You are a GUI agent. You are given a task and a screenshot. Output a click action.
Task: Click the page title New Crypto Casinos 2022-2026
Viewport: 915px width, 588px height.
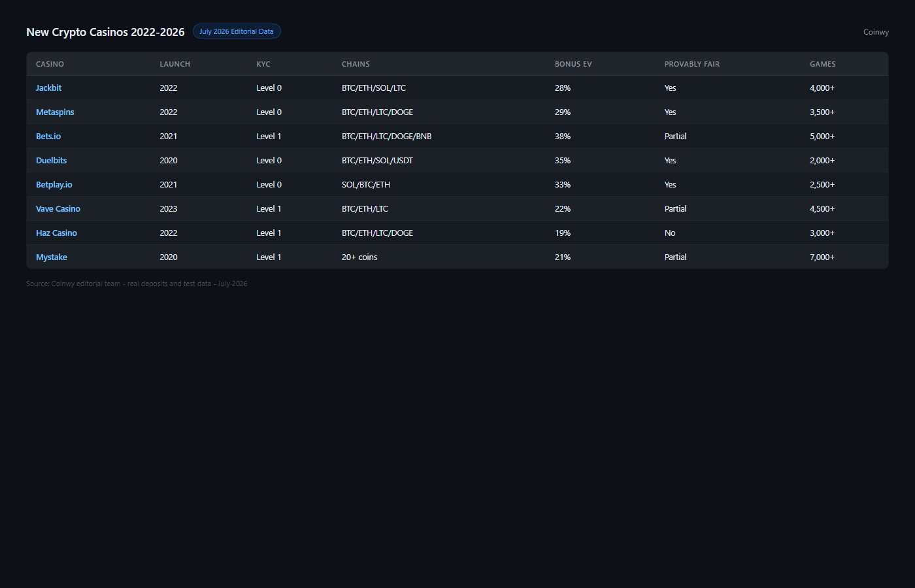tap(105, 32)
